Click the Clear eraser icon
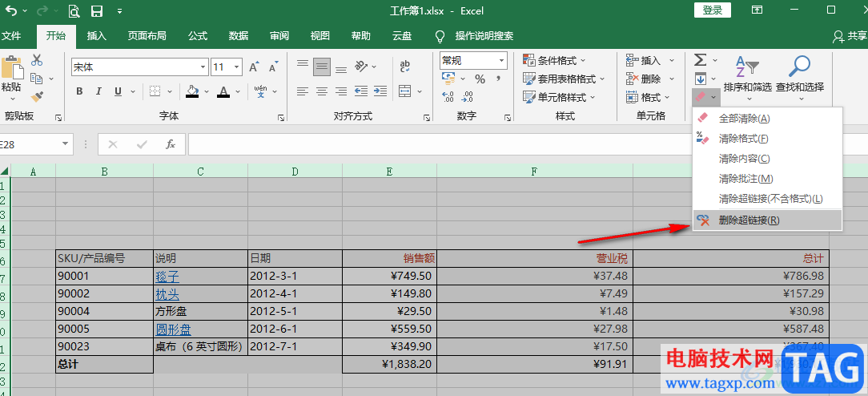 pyautogui.click(x=701, y=97)
